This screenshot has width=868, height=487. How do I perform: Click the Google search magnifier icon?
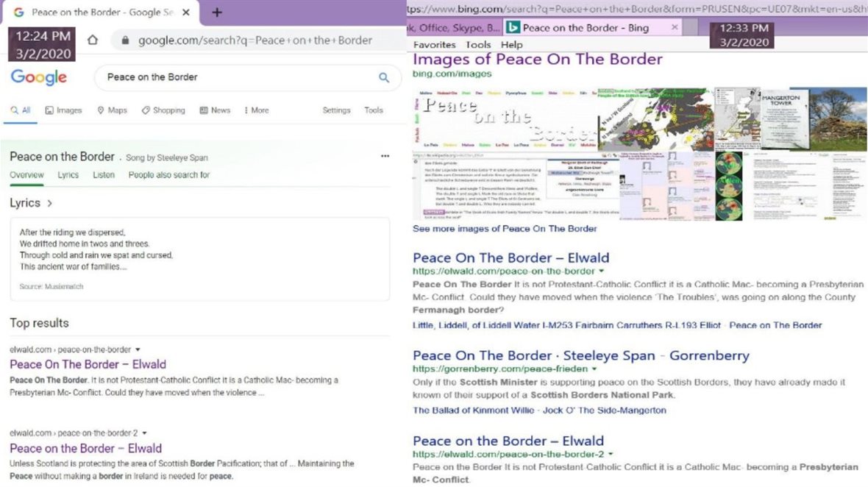tap(383, 77)
